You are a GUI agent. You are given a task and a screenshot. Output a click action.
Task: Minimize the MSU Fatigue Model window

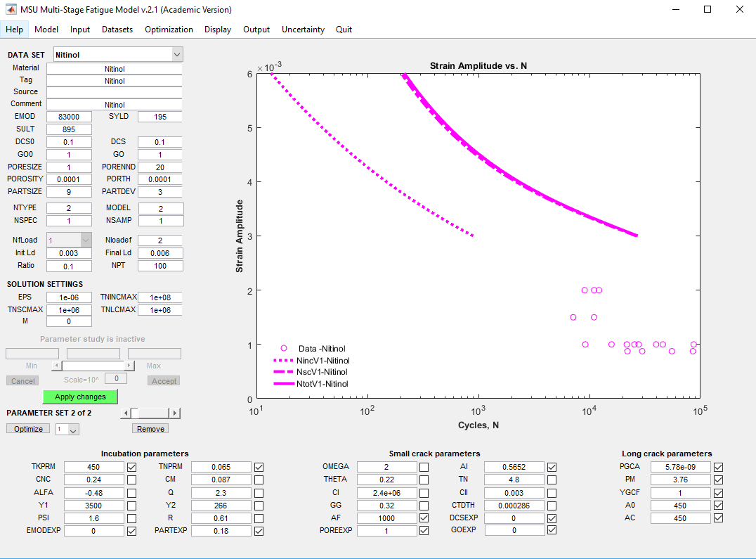pyautogui.click(x=675, y=10)
